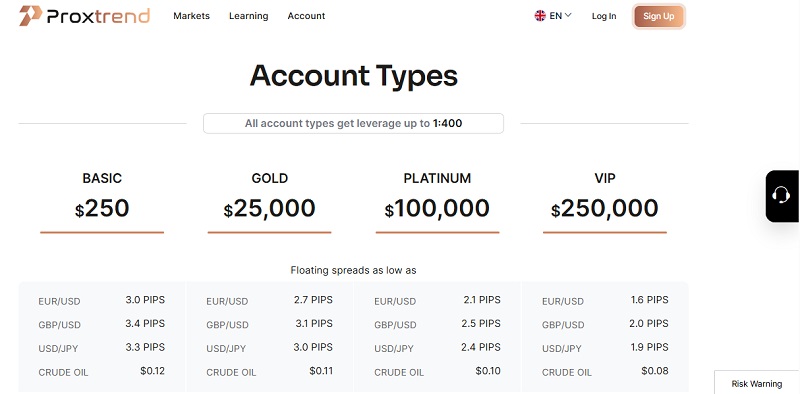Viewport: 800px width, 394px height.
Task: Select the BASIC account heading
Action: [102, 178]
